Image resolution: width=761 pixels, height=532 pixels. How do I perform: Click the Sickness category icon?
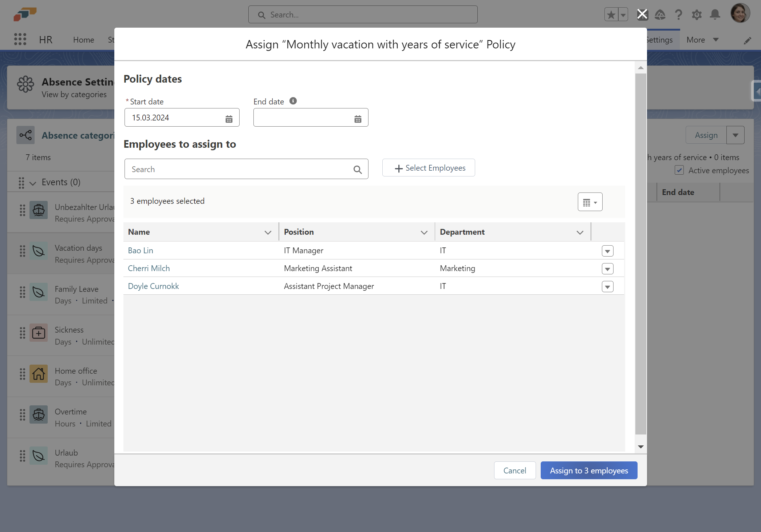pyautogui.click(x=38, y=333)
